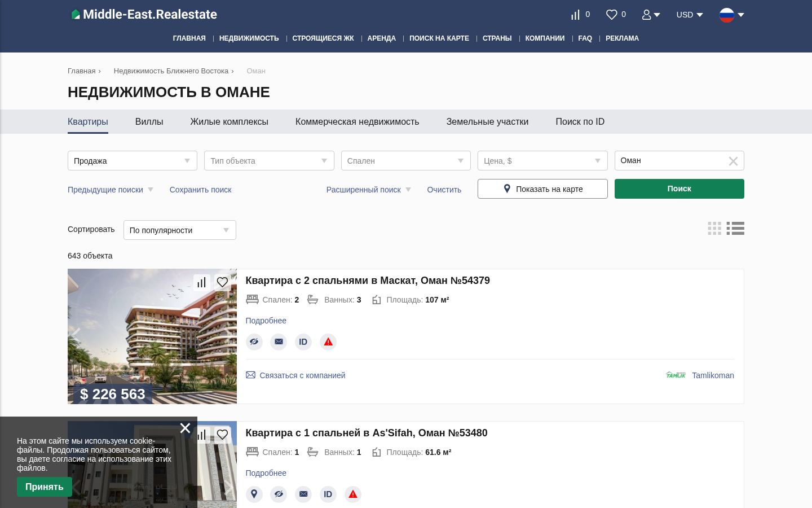Click Подробнее under listing №54379

pyautogui.click(x=266, y=321)
